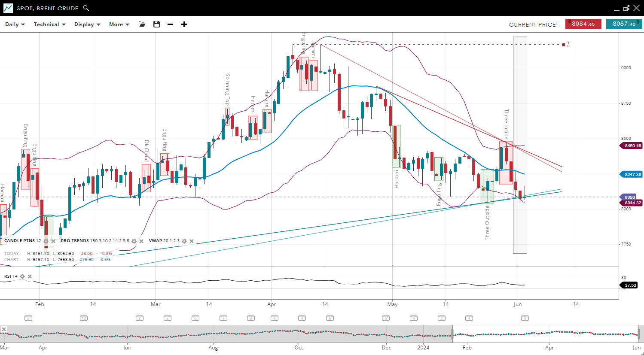Open the symbol search magnifier icon

pos(86,8)
